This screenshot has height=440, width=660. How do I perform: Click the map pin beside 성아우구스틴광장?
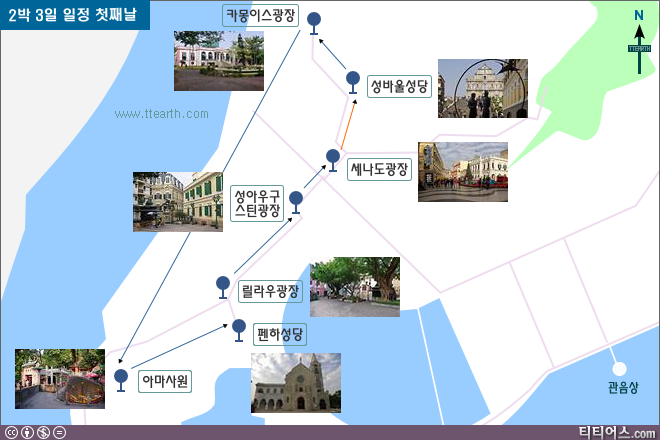pos(296,202)
